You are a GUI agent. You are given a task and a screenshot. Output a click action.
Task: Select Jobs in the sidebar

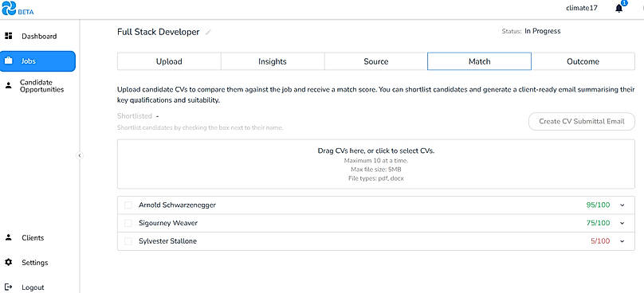coord(37,61)
